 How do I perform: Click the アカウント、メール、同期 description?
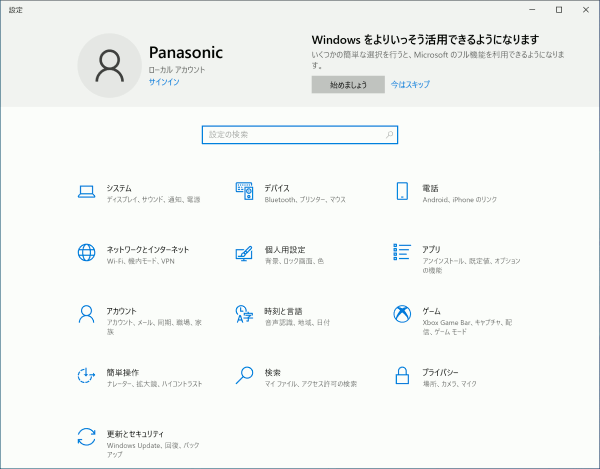[154, 327]
